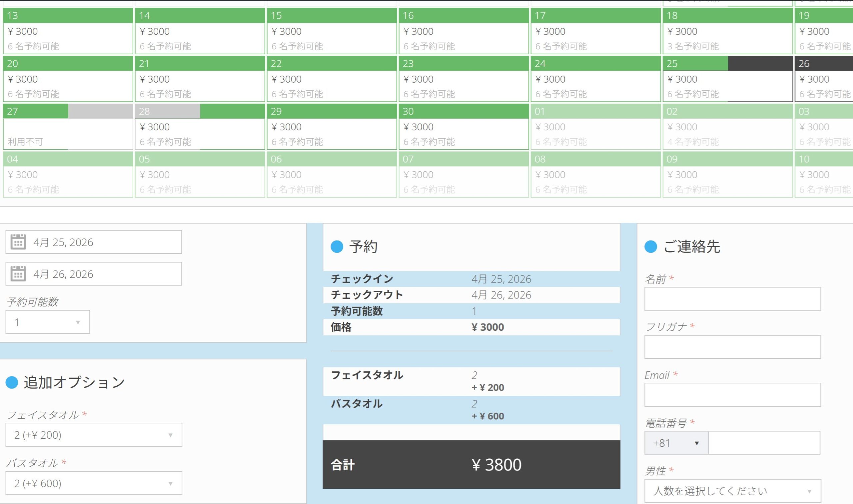Screen dimensions: 853x504
Task: Select calendar day 26
Action: pos(824,79)
